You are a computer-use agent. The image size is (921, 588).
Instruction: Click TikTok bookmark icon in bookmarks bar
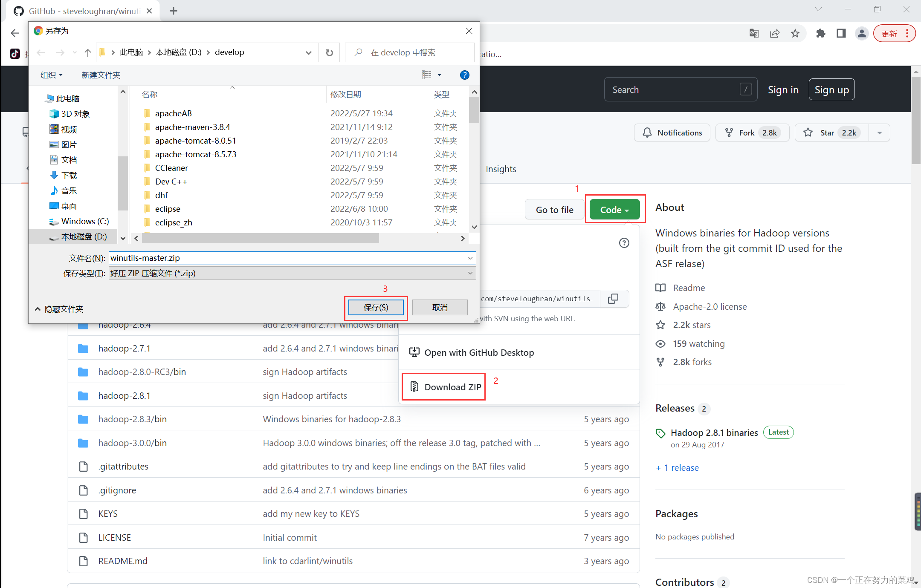coord(15,53)
